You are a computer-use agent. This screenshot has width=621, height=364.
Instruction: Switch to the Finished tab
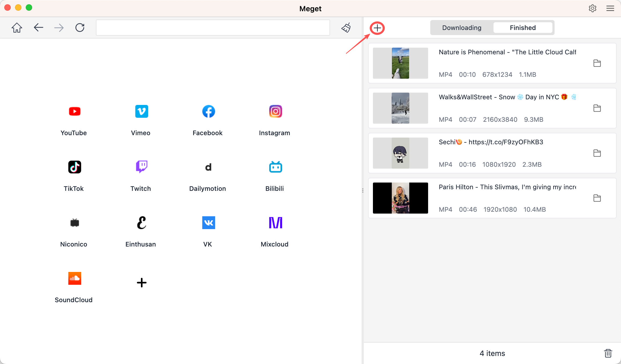pos(523,27)
